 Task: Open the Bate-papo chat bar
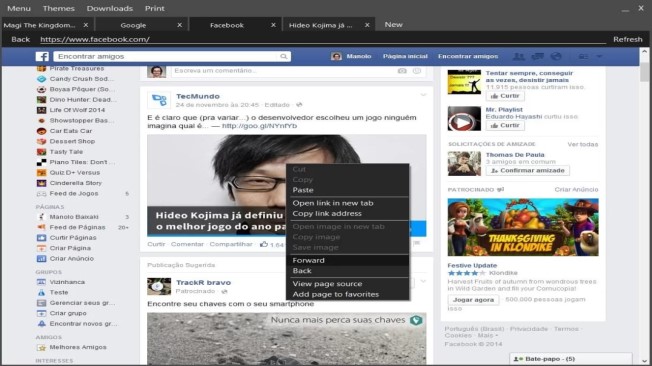click(570, 359)
